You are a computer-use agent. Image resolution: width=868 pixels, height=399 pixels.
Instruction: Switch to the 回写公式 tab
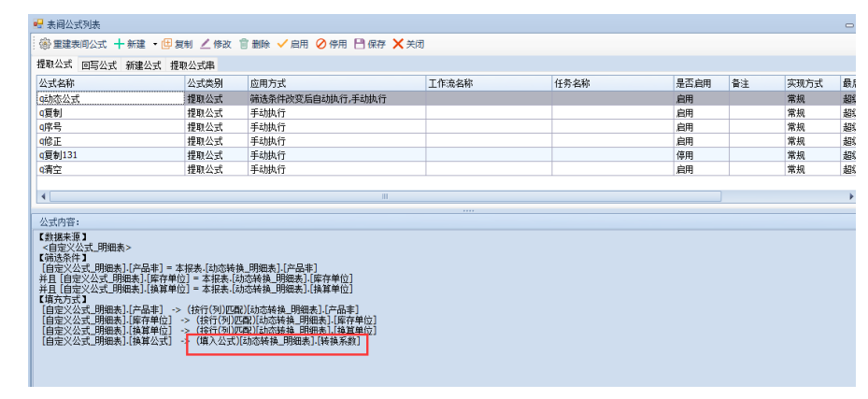coord(99,65)
